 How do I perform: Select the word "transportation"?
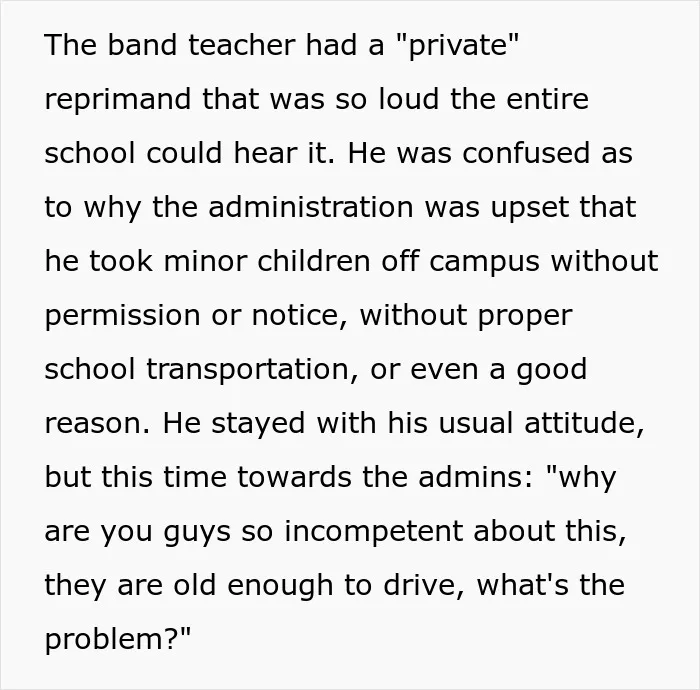248,370
